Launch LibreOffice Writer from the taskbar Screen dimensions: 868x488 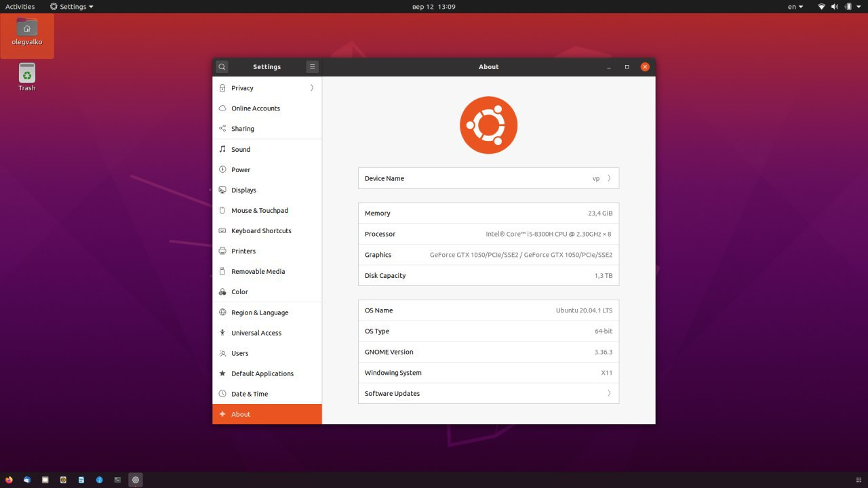point(81,480)
